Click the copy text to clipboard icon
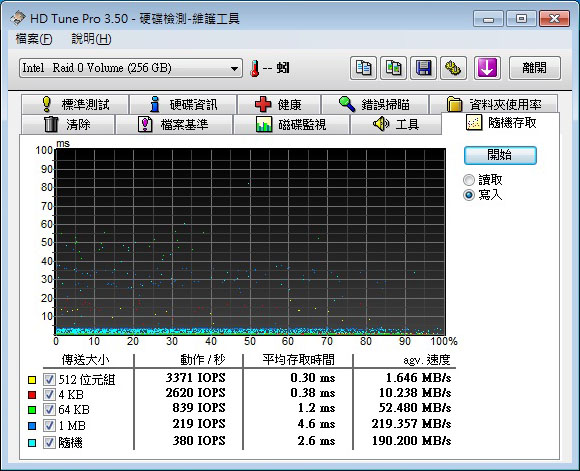Screen dimensions: 580x471 tap(363, 68)
